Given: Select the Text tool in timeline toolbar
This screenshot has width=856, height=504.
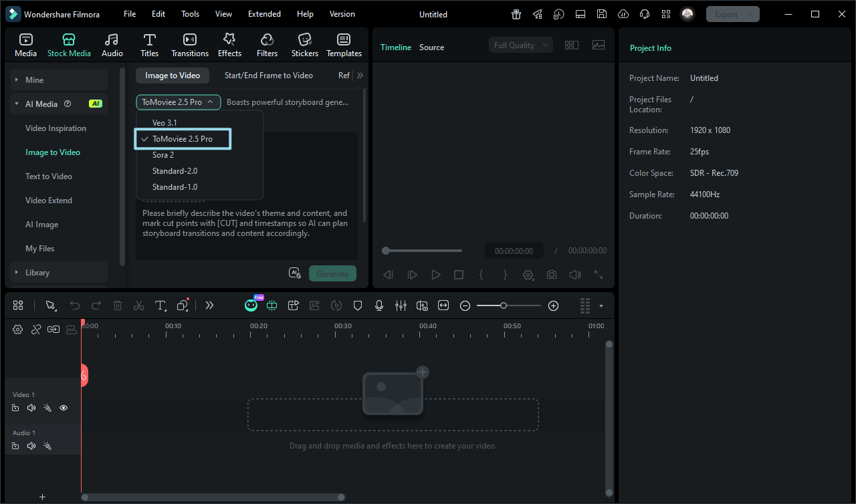Looking at the screenshot, I should 160,305.
